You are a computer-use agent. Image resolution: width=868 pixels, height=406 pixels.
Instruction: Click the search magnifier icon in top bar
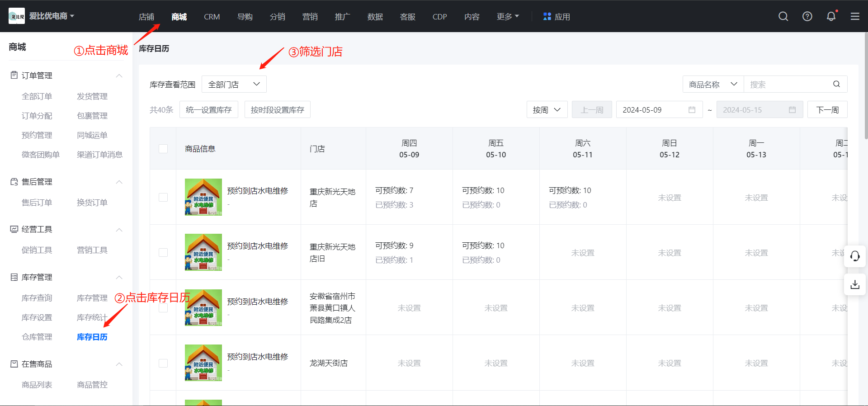tap(783, 16)
